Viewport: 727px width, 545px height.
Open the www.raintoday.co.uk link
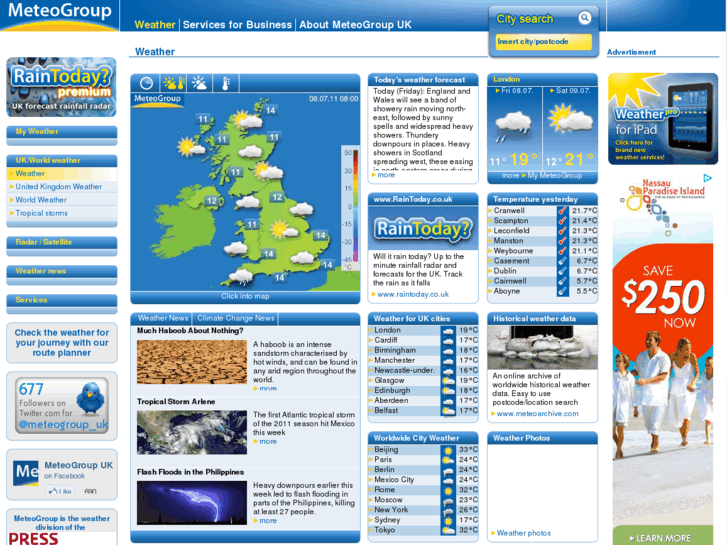tap(413, 295)
